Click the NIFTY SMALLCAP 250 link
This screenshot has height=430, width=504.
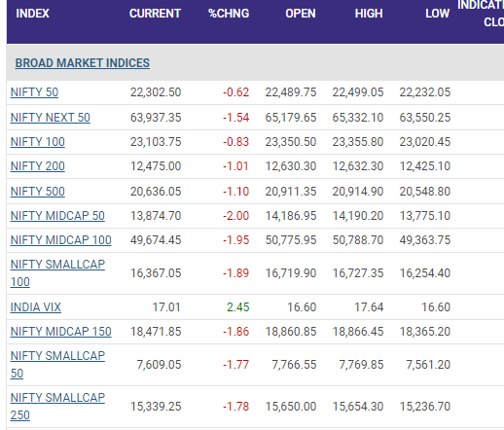pyautogui.click(x=57, y=407)
